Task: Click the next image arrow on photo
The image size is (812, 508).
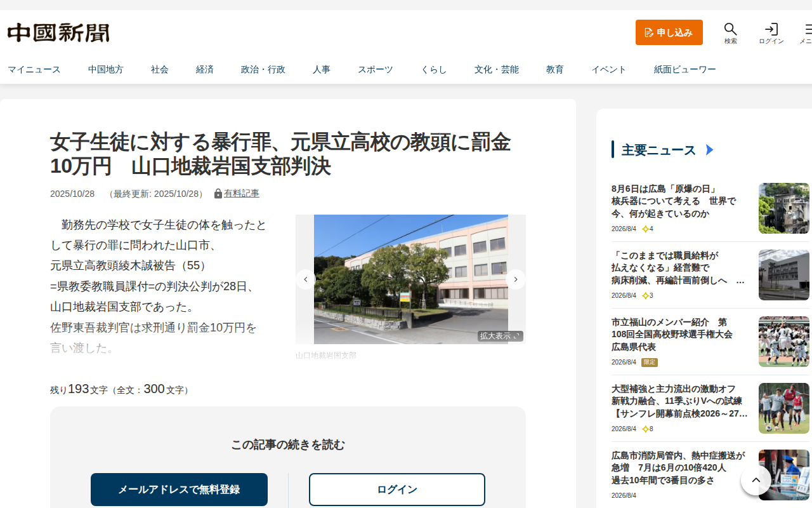Action: coord(516,279)
